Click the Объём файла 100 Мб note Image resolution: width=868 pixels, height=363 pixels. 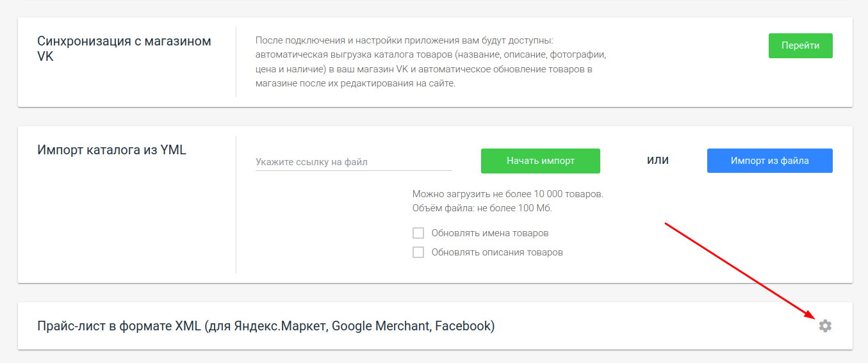tap(482, 208)
